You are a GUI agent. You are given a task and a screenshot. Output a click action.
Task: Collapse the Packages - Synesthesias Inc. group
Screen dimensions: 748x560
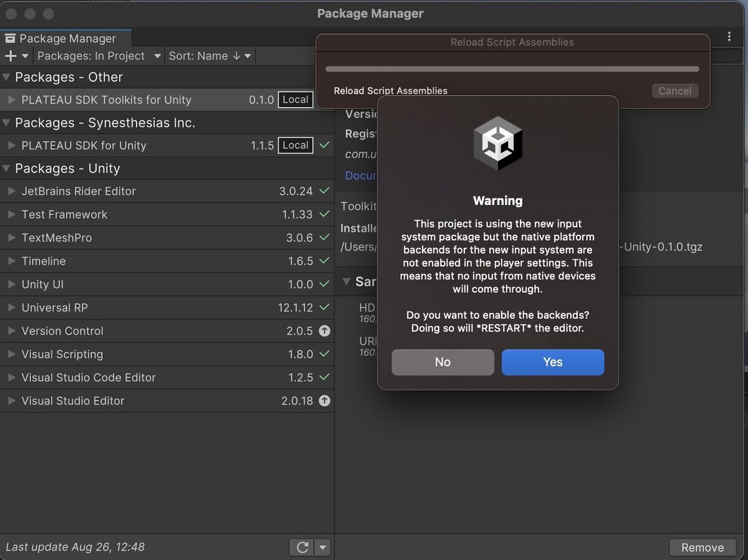pos(6,123)
